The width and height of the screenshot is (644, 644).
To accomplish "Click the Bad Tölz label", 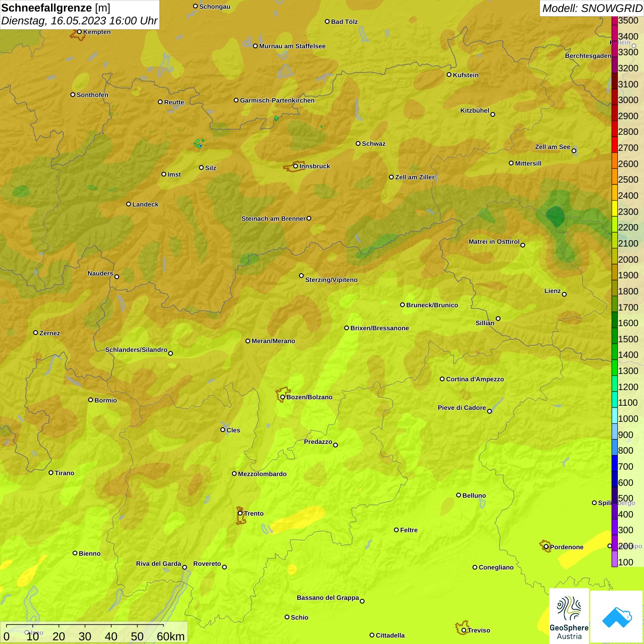I will (344, 22).
